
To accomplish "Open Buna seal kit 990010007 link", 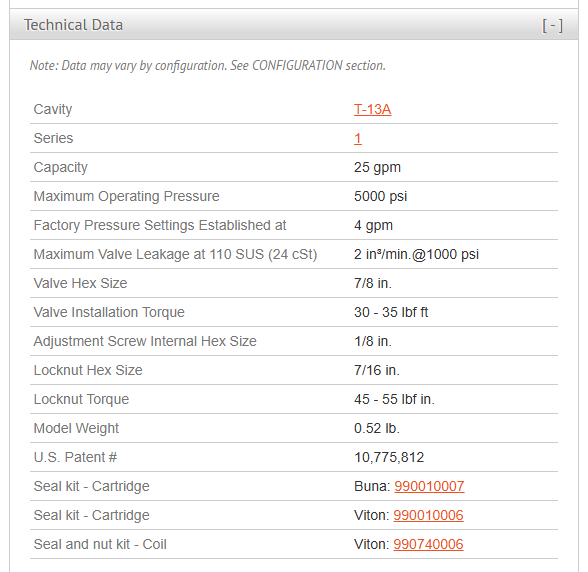I will tap(429, 486).
